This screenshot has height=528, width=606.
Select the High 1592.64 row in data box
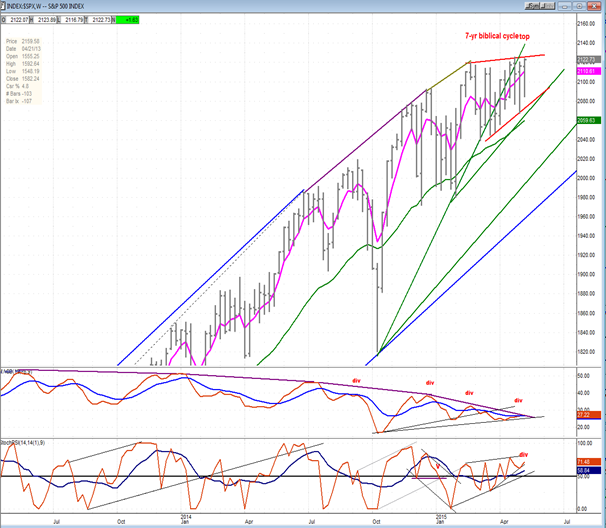(x=23, y=64)
